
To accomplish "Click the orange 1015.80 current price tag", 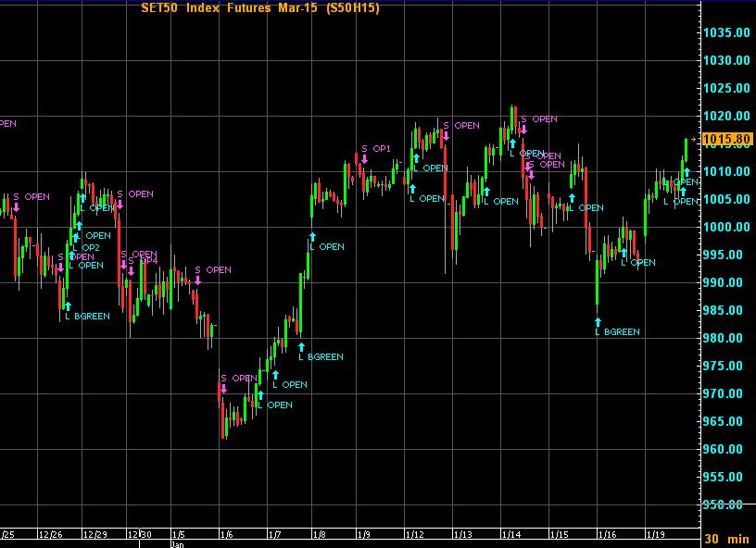I will pyautogui.click(x=725, y=140).
